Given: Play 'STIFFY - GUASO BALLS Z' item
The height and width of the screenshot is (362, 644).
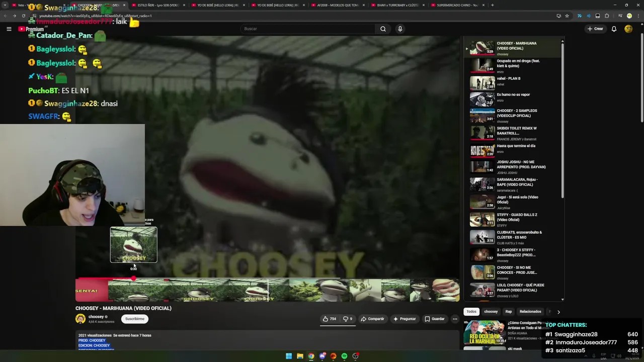Looking at the screenshot, I should pyautogui.click(x=512, y=220).
